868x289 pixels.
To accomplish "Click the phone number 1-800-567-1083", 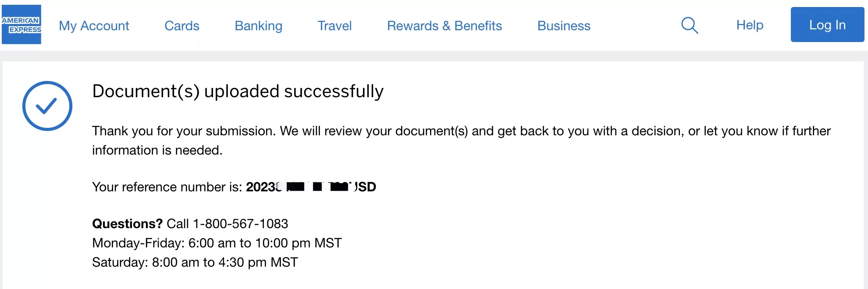I will click(240, 224).
